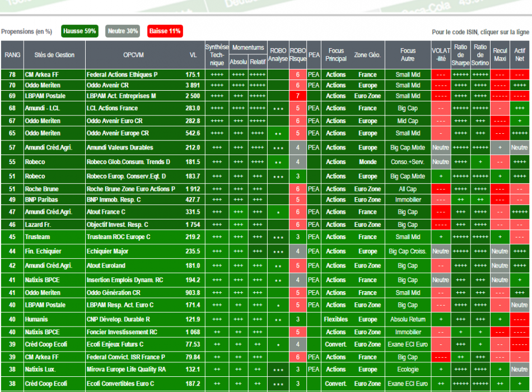Click the ROBO Analyse column header
The image size is (532, 392).
click(x=278, y=55)
